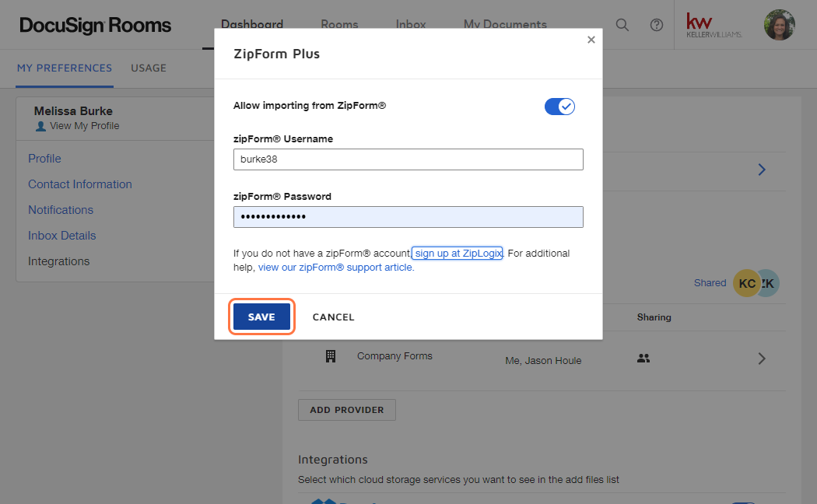Open the Profile section

45,159
